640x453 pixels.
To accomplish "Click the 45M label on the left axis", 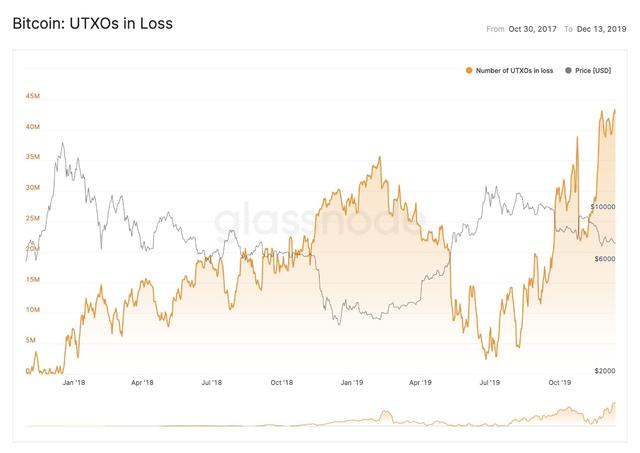I will [x=32, y=96].
